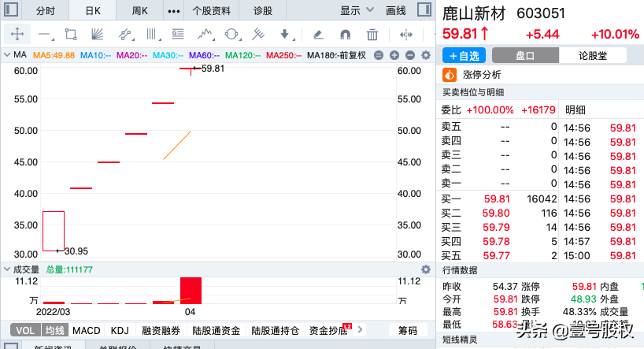Click the tall red volume bar at 04
The height and width of the screenshot is (349, 644).
point(191,291)
